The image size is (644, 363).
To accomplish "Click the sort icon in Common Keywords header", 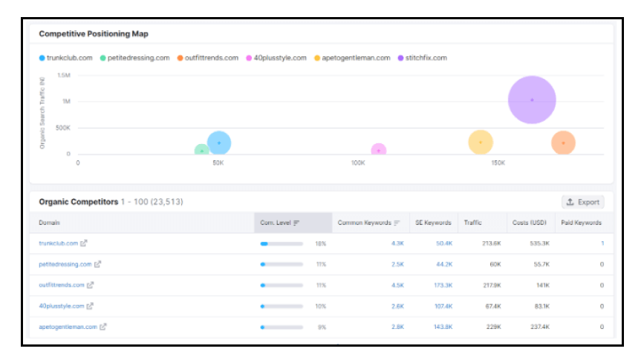I will click(x=397, y=223).
